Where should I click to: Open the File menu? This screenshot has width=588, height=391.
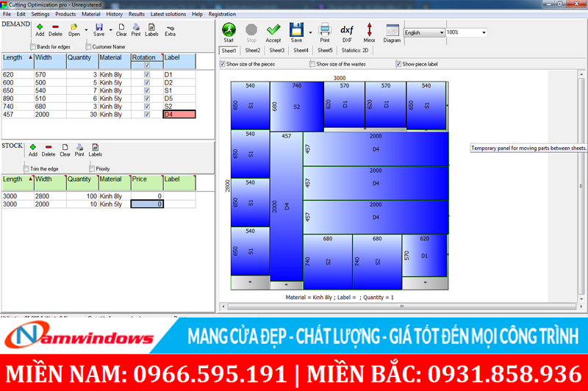click(7, 14)
